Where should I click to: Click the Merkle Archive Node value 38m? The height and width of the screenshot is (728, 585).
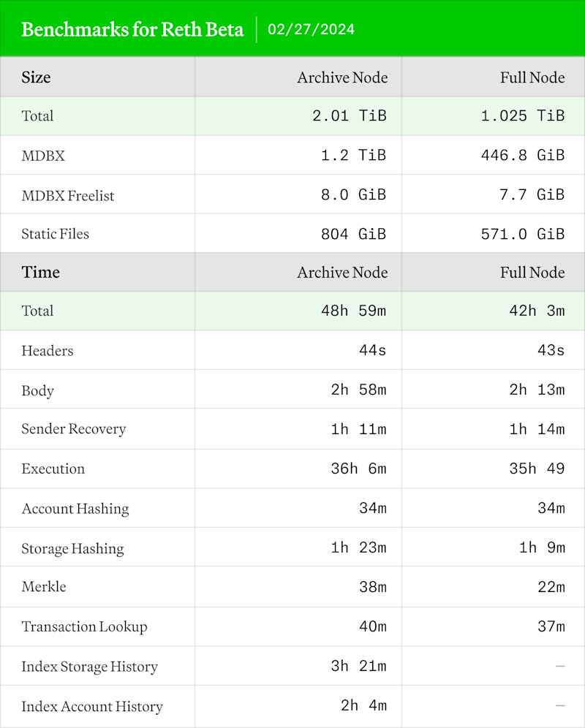(373, 587)
